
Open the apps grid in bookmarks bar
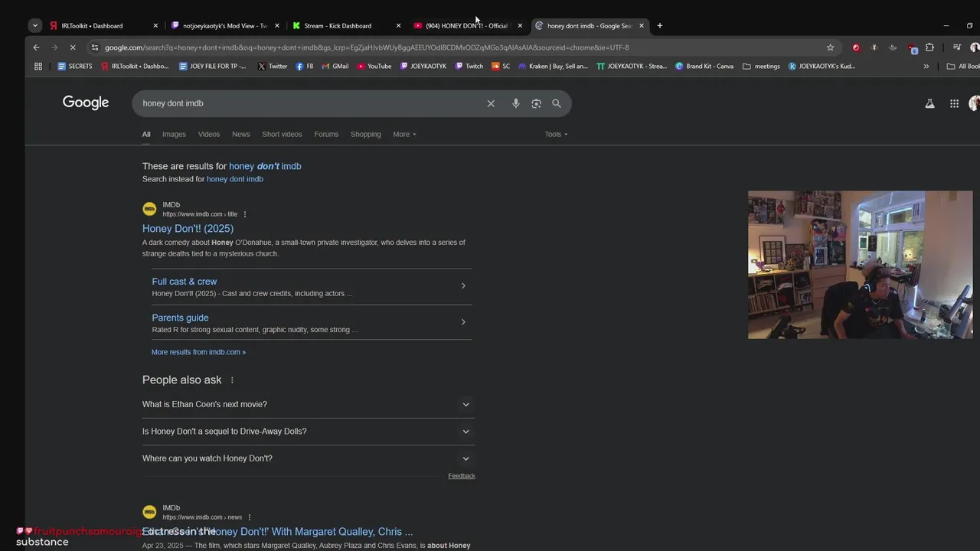pos(38,67)
